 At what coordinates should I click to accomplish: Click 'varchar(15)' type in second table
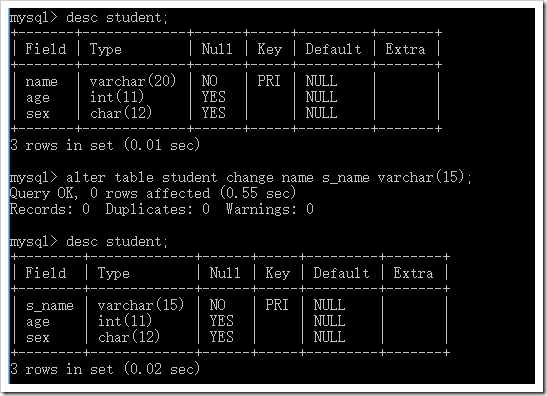141,305
